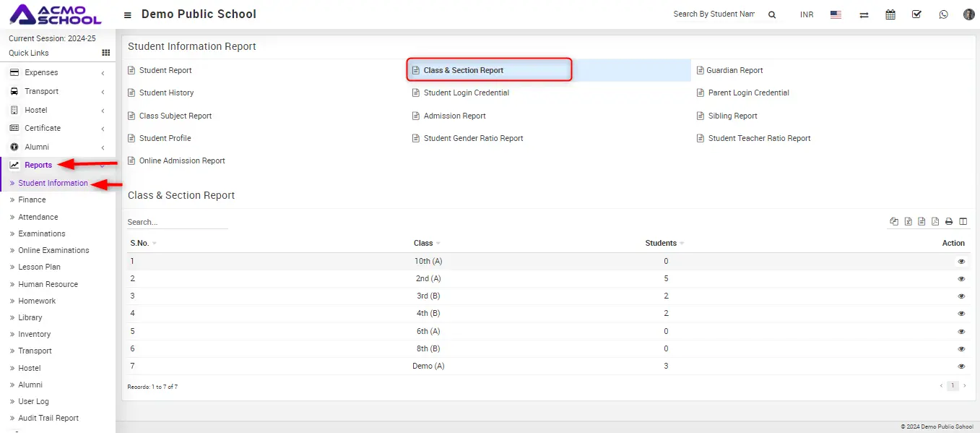This screenshot has height=433, width=980.
Task: Open Student Gender Ratio Report
Action: pos(473,138)
